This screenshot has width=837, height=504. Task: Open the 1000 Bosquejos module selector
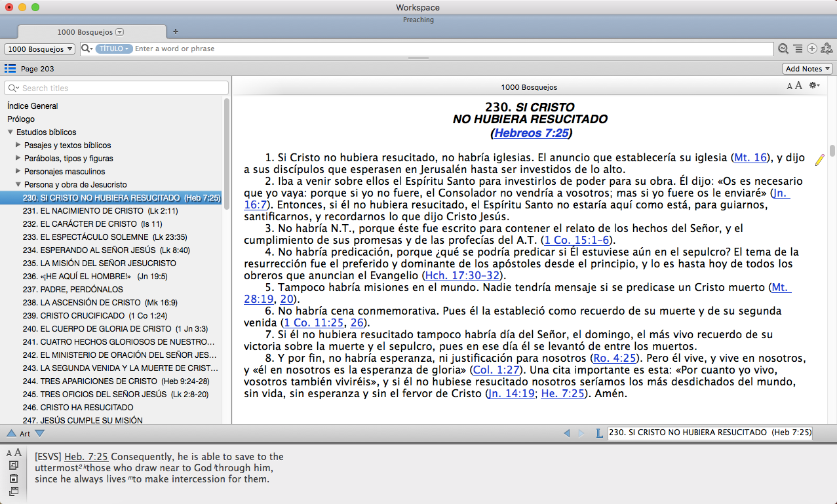coord(39,49)
